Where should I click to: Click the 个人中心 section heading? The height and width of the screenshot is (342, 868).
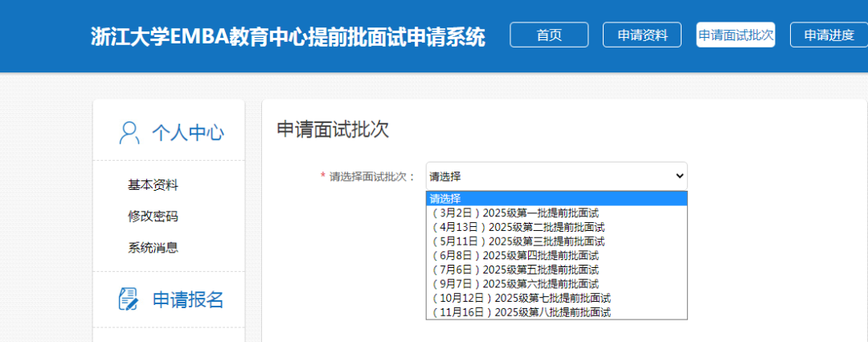tap(187, 133)
